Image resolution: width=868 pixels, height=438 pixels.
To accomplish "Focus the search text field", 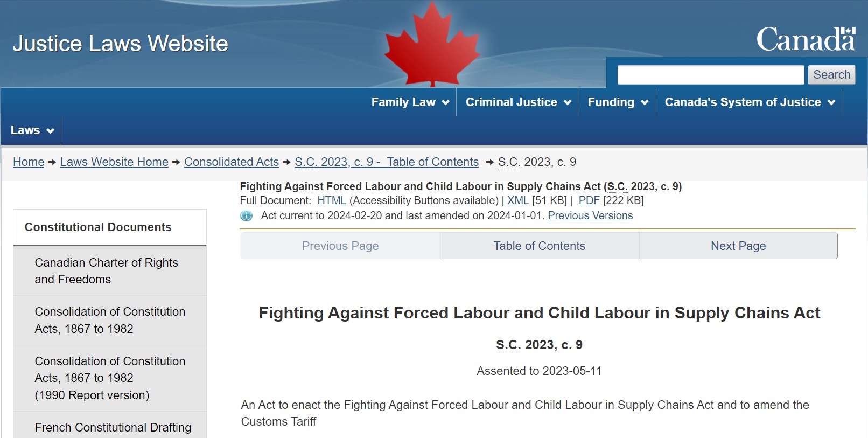I will tap(710, 75).
